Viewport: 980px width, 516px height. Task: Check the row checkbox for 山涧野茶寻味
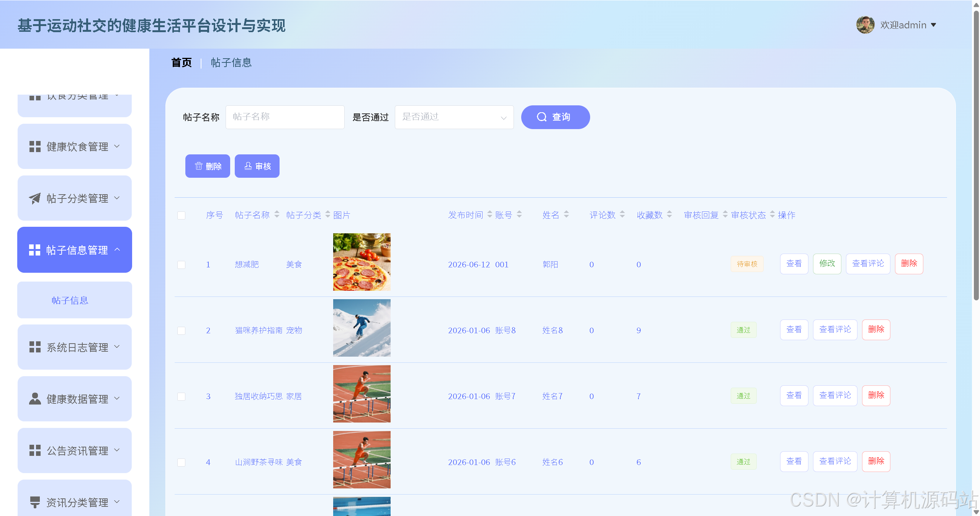[x=182, y=462]
